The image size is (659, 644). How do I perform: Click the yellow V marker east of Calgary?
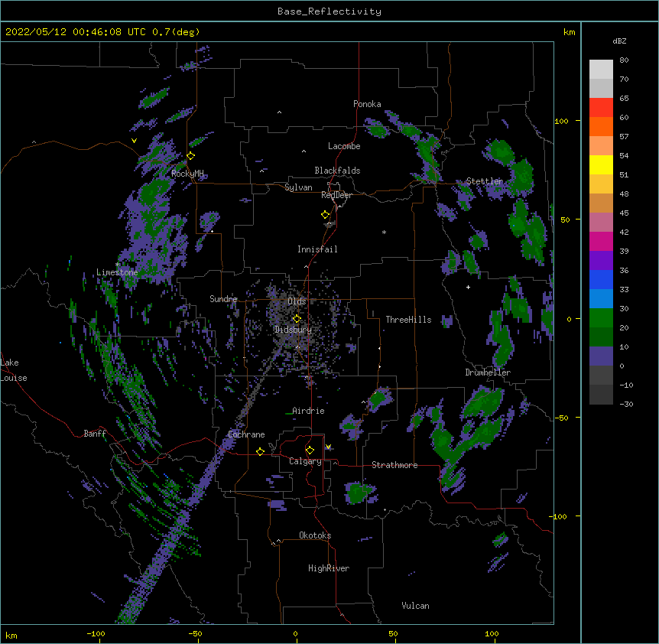pyautogui.click(x=328, y=447)
